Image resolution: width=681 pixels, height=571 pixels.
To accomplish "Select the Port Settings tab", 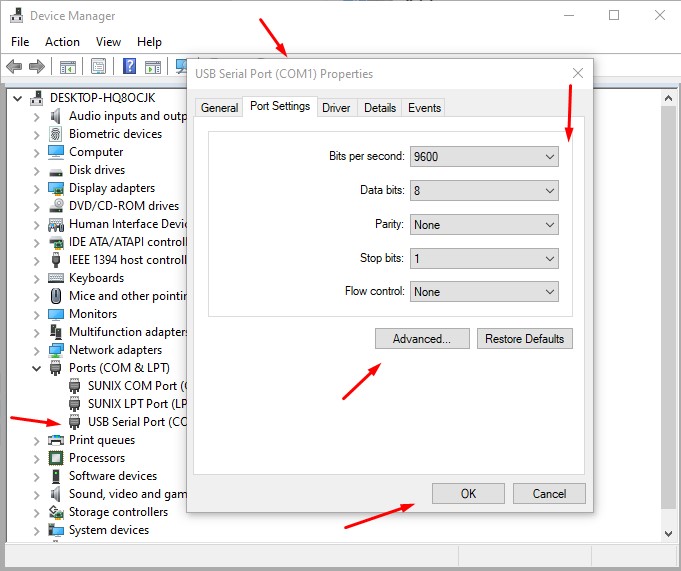I will 280,106.
